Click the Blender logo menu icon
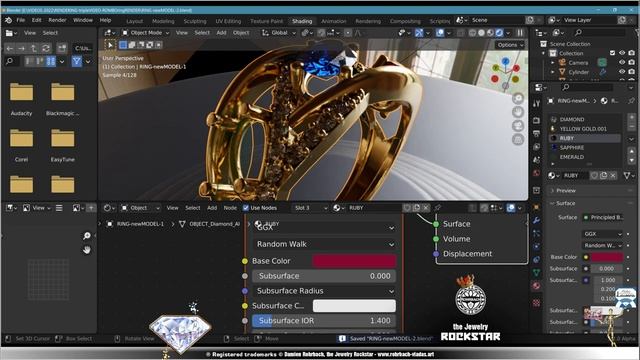640x360 pixels. coord(8,20)
